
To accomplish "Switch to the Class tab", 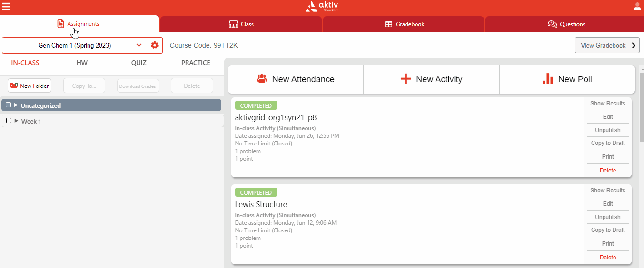I will coord(241,24).
